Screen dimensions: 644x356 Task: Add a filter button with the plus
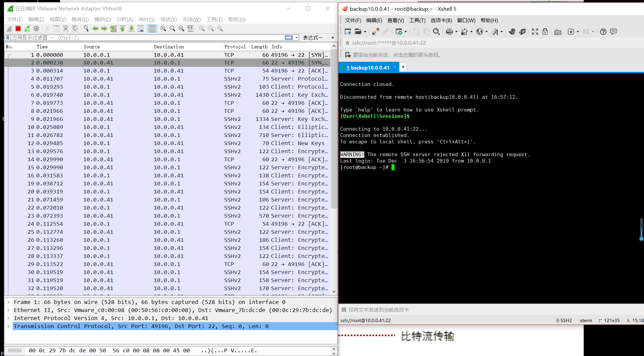[333, 38]
